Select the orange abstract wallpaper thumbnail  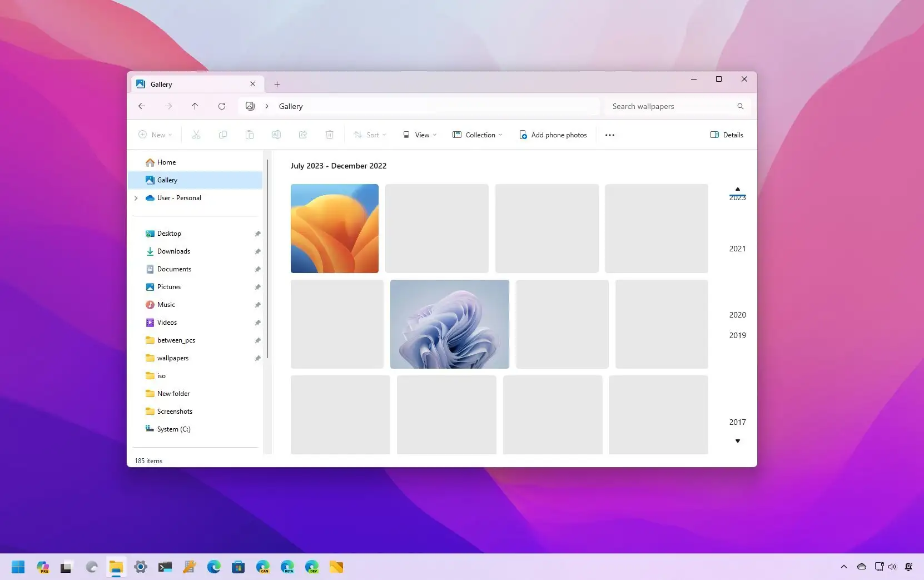pos(335,229)
